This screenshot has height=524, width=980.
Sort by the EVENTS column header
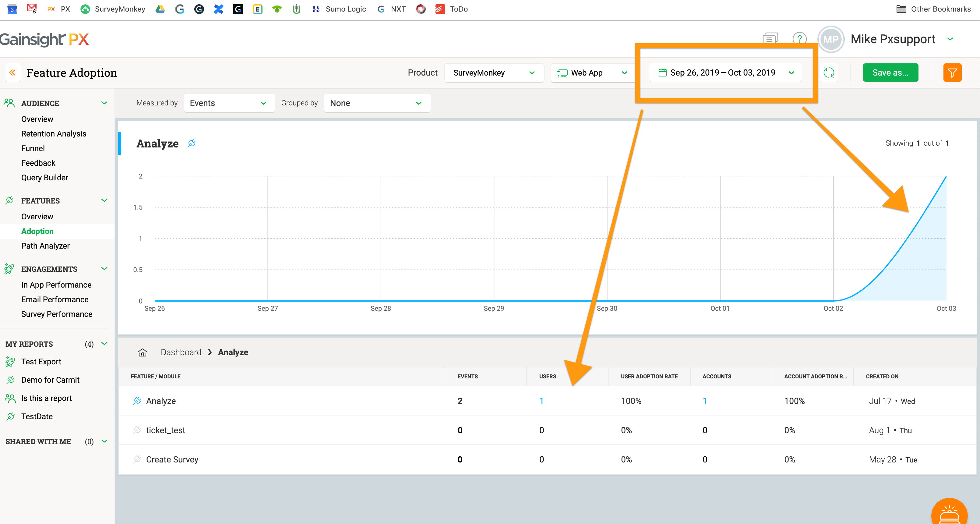point(467,376)
